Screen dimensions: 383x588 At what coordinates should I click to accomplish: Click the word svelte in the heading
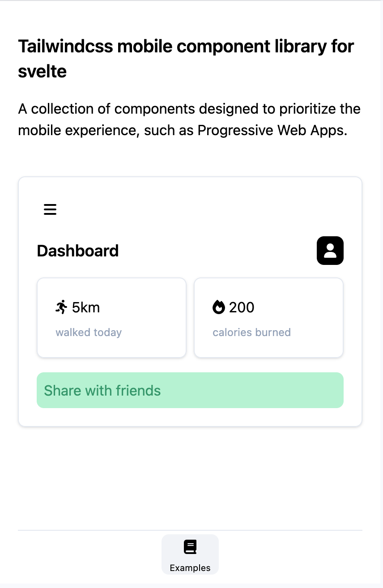pyautogui.click(x=43, y=71)
